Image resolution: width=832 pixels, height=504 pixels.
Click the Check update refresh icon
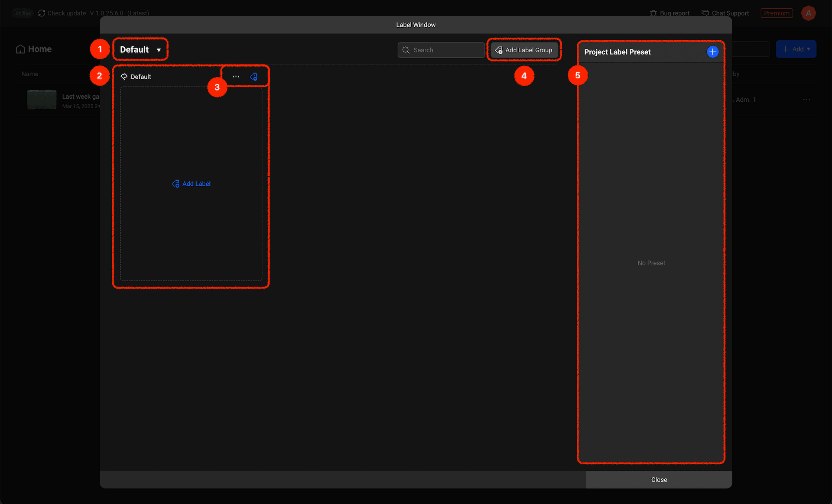(x=42, y=13)
